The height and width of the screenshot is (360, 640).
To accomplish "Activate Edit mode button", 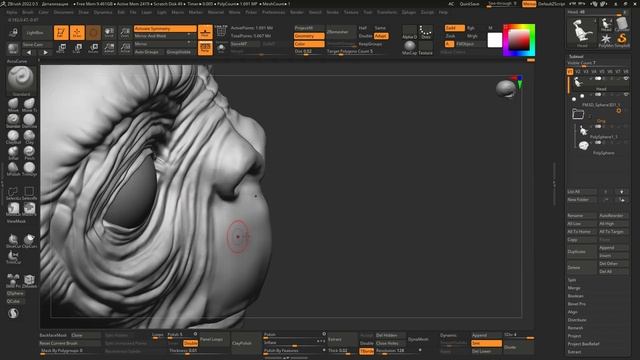I will tap(61, 33).
